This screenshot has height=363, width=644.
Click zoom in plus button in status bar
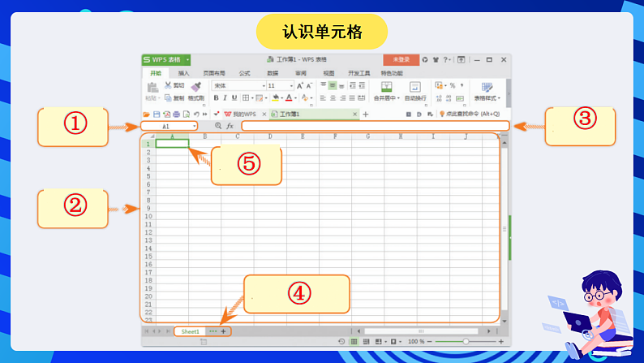pyautogui.click(x=501, y=342)
